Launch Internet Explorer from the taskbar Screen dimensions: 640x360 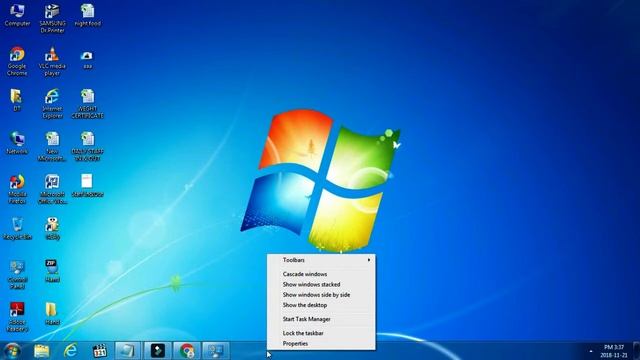pyautogui.click(x=71, y=351)
